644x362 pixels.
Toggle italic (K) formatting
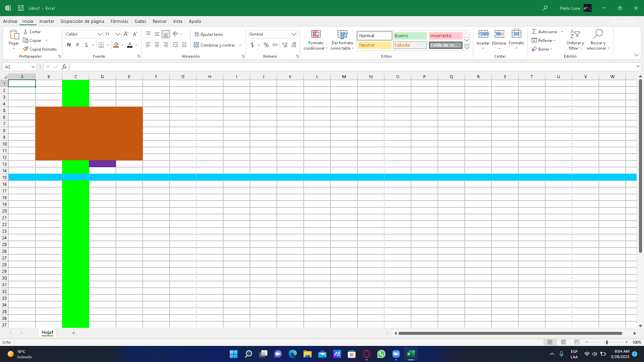(77, 45)
